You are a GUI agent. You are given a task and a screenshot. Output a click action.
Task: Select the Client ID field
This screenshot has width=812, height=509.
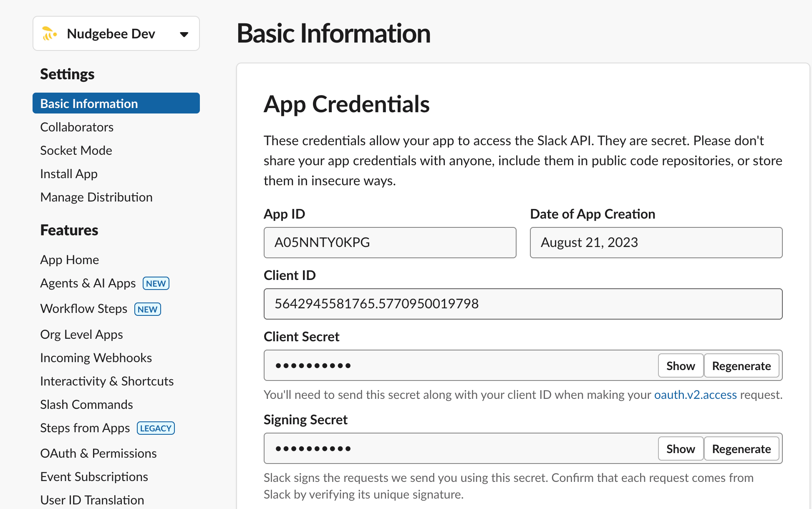(x=522, y=304)
